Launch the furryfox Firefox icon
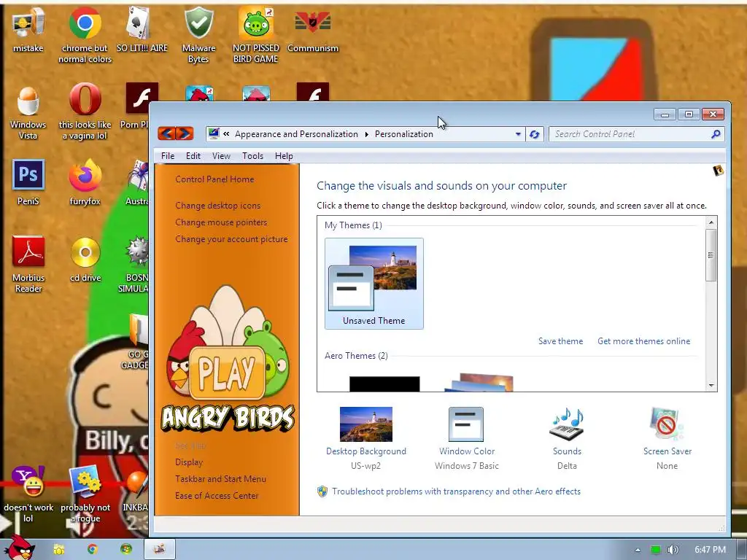The height and width of the screenshot is (560, 747). coord(85,182)
